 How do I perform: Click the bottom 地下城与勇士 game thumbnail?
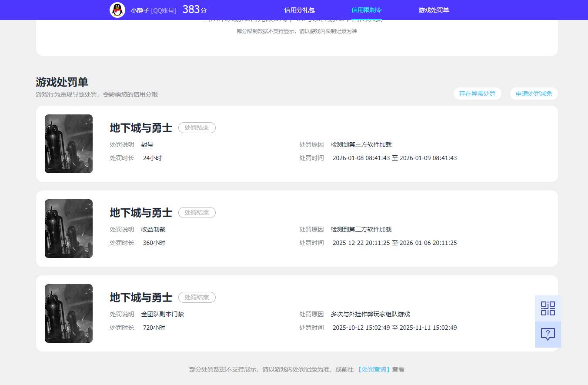pyautogui.click(x=68, y=313)
